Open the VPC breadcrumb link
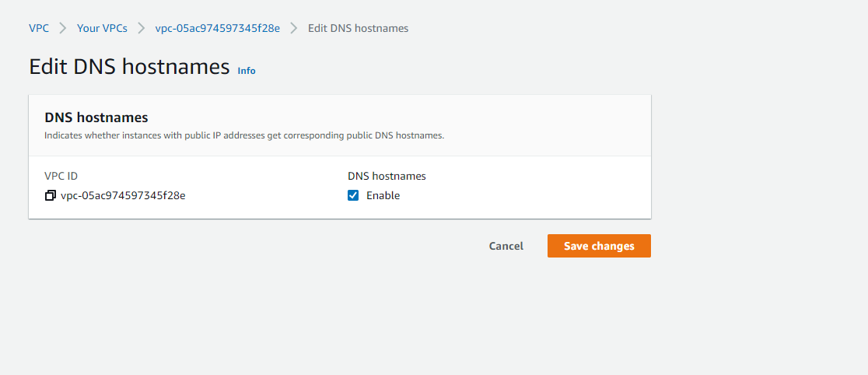 point(39,28)
